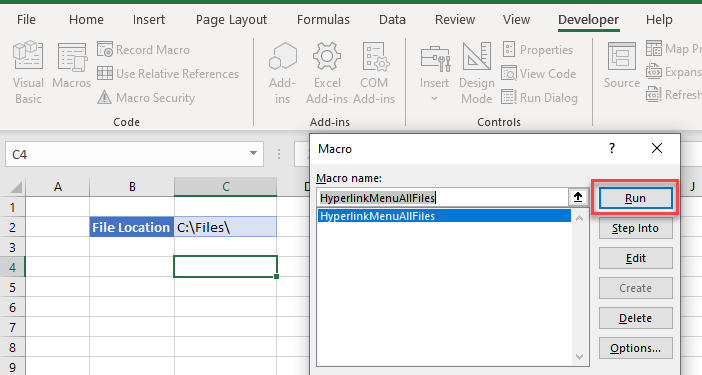Toggle Use Relative References
Viewport: 702px width, 375px height.
click(x=168, y=74)
